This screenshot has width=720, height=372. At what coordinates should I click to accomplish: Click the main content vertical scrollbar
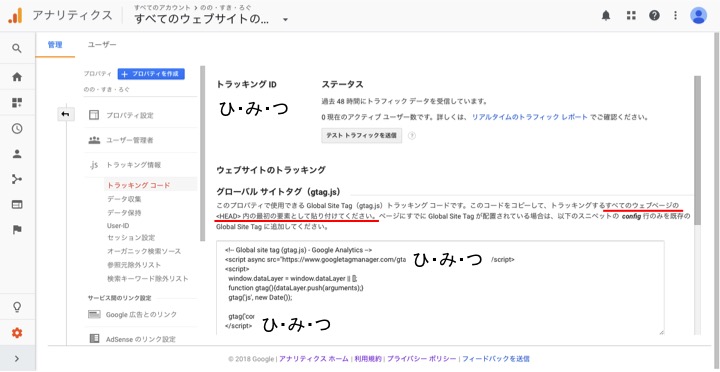(x=698, y=150)
